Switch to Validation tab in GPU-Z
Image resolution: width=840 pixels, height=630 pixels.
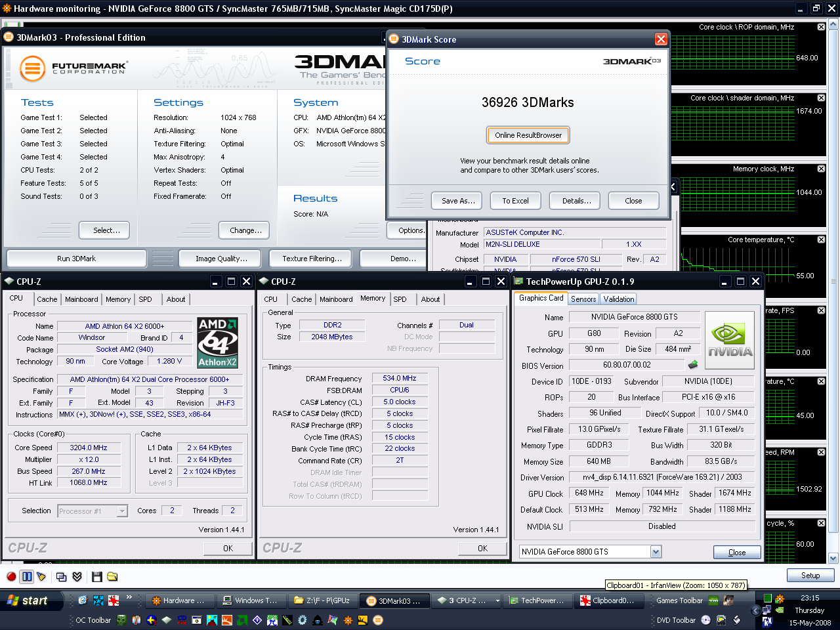(x=619, y=299)
